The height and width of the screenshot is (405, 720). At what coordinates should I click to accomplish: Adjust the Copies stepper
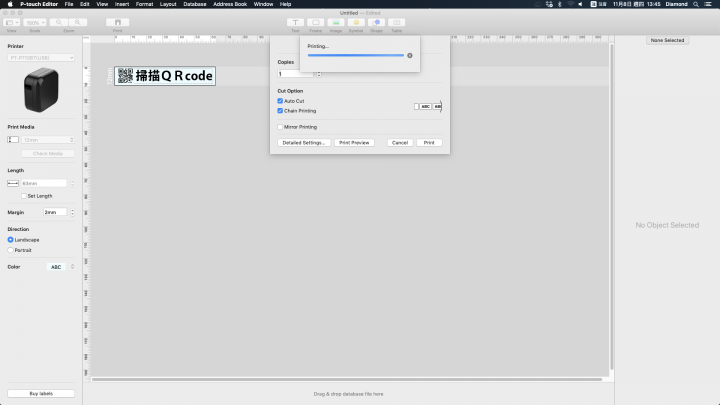click(x=319, y=74)
